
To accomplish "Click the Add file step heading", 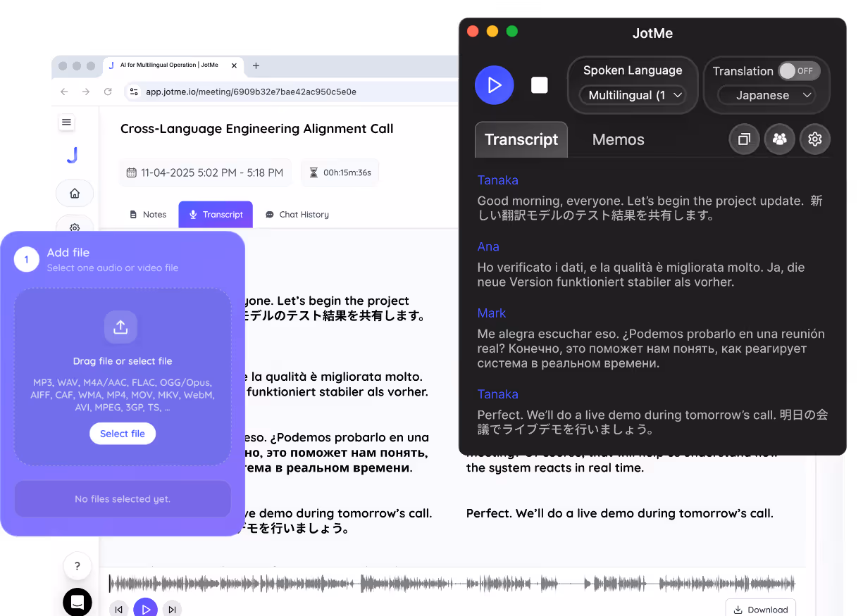I will [x=68, y=253].
